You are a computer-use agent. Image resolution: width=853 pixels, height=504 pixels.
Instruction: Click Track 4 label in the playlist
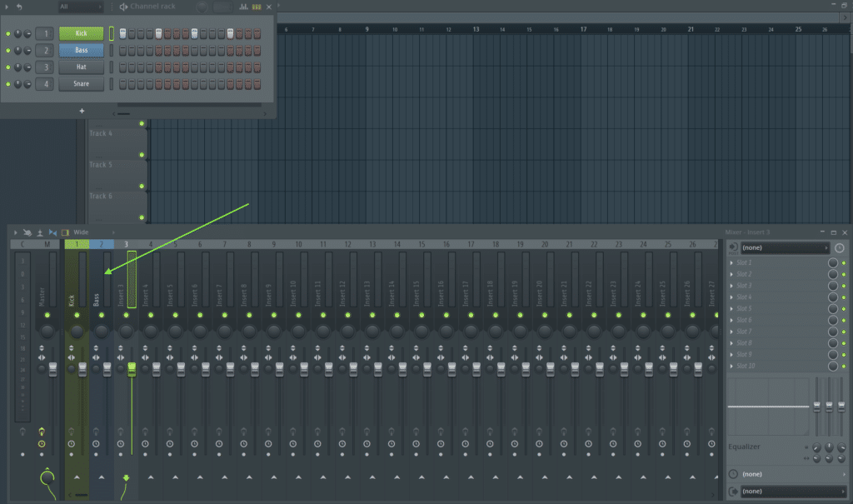pos(101,133)
